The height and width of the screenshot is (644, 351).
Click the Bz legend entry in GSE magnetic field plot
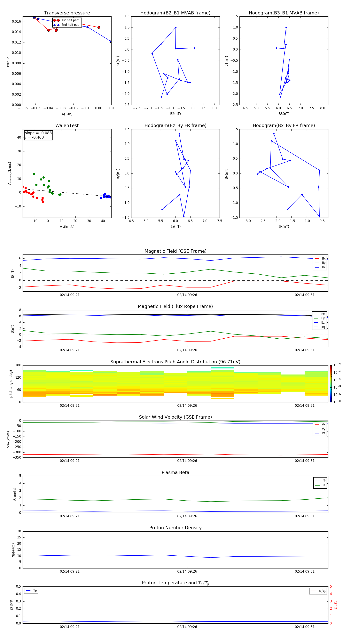[x=320, y=268]
